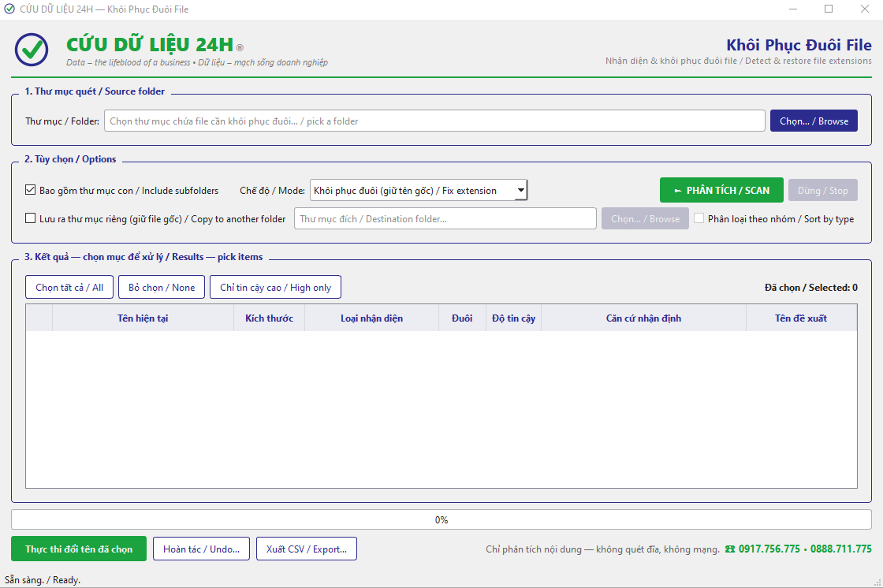Viewport: 883px width, 588px height.
Task: Toggle Sort by type checkbox
Action: (699, 218)
